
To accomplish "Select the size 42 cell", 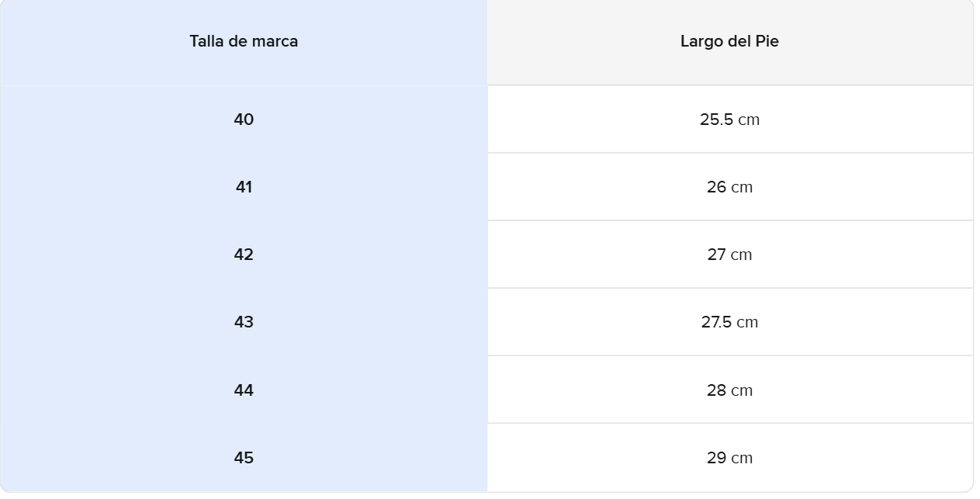I will 244,255.
